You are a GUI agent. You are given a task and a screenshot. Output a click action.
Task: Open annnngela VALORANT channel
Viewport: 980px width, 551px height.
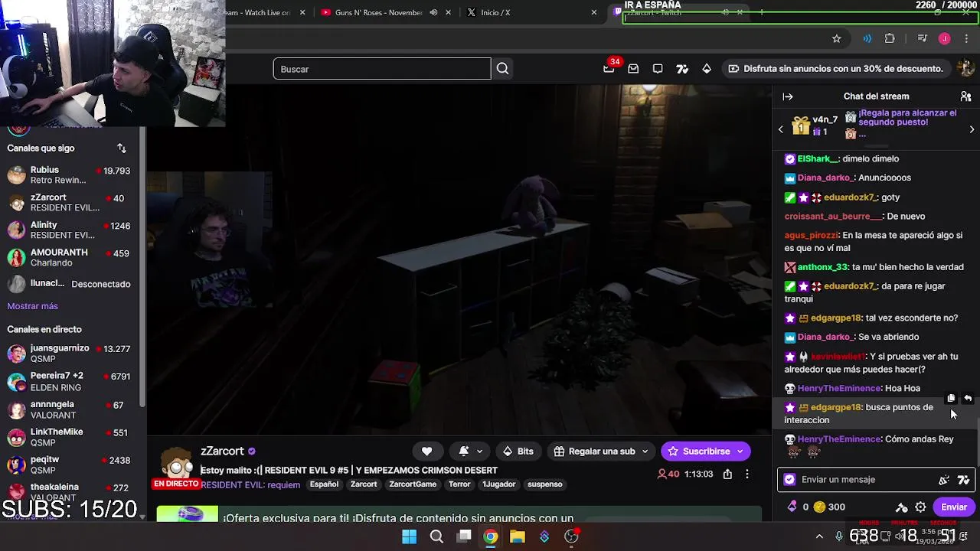69,409
